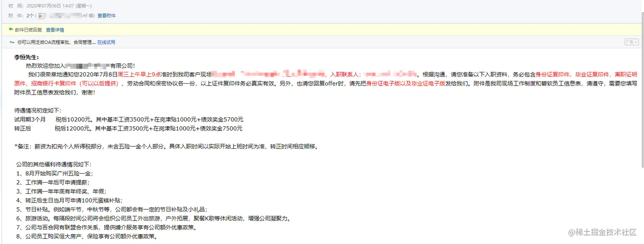Click the rtf attachment file icon
Viewport: 644px width, 244px height.
coord(41,16)
